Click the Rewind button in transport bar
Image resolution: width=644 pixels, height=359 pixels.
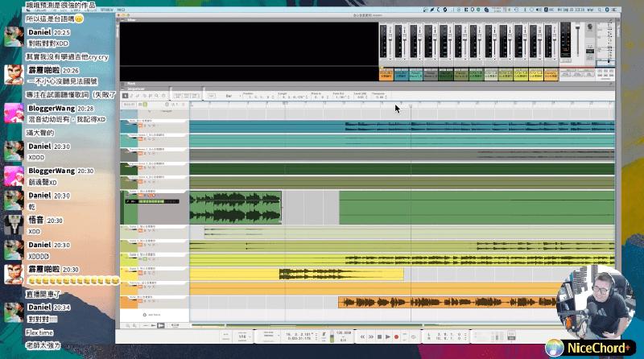pyautogui.click(x=361, y=336)
